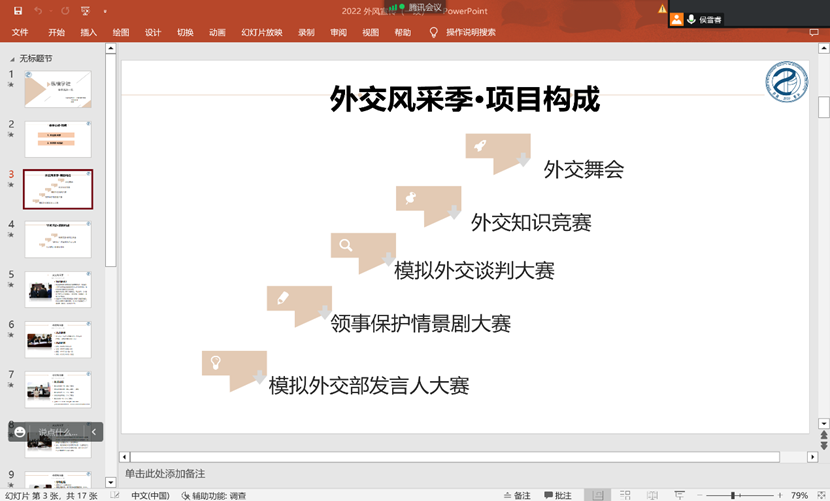This screenshot has width=830, height=501.
Task: Start slideshow from beginning via toolbar icon
Action: (85, 11)
